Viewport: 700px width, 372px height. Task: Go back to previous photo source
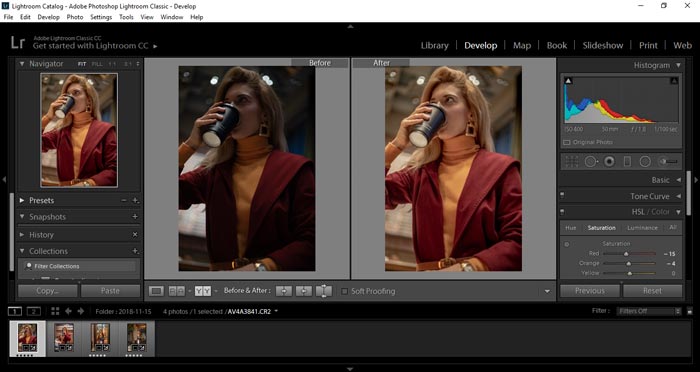pyautogui.click(x=68, y=311)
